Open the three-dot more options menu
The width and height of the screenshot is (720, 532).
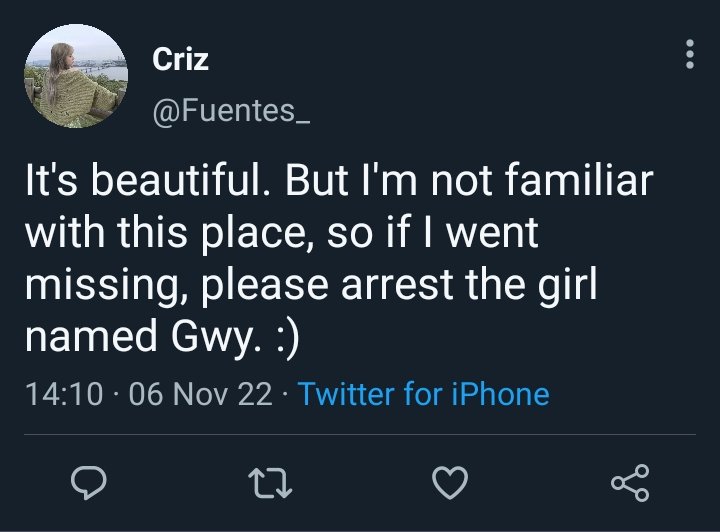point(689,56)
